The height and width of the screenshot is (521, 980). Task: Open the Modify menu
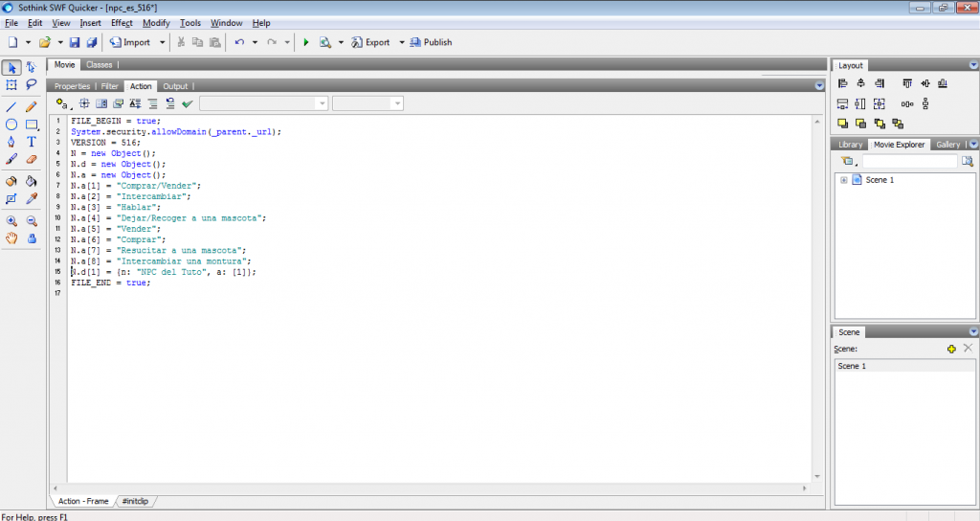pyautogui.click(x=156, y=23)
